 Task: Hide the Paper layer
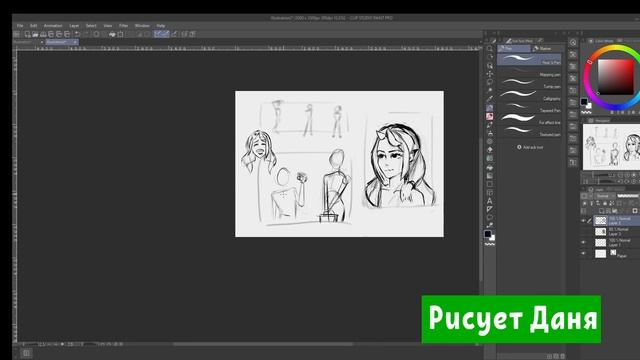tap(583, 253)
